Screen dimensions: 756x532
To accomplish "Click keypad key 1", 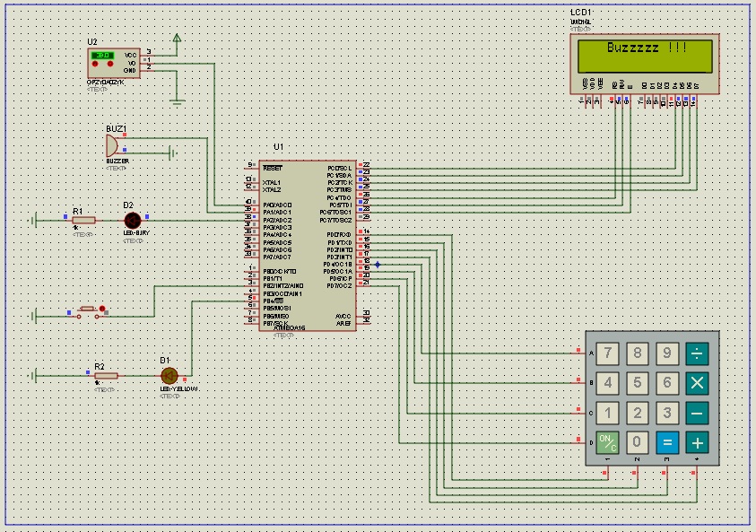I will tap(607, 414).
